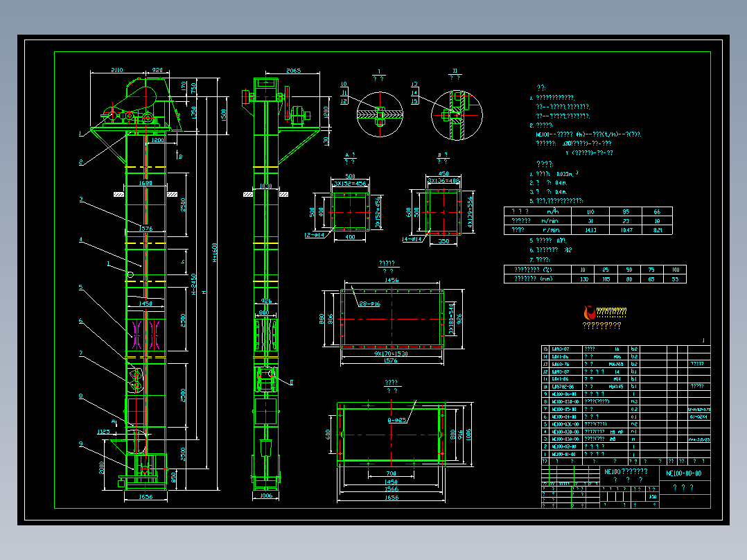
Task: Click the H+1600 vertical dimension text
Action: click(214, 253)
